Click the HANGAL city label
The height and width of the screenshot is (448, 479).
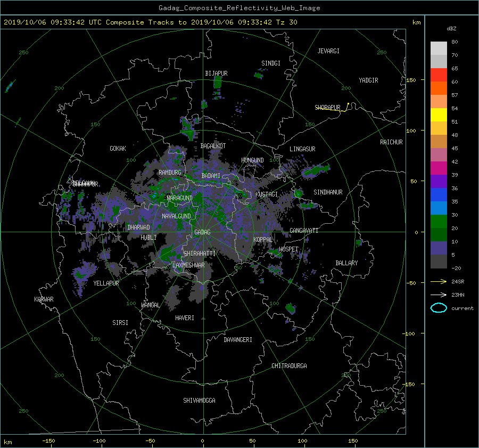coord(150,305)
